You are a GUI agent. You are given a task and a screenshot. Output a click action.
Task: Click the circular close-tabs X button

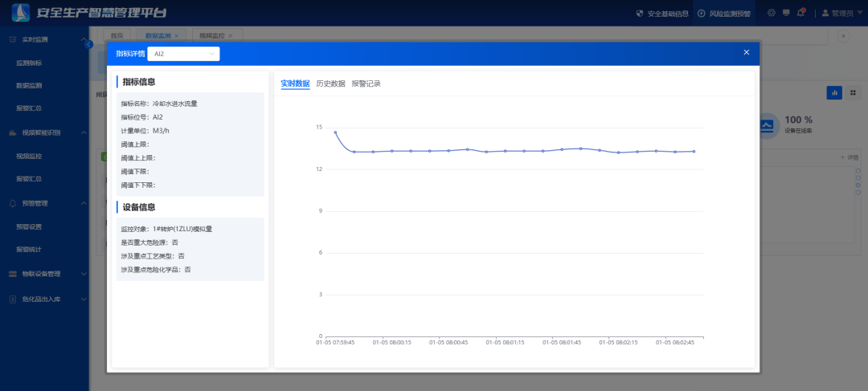click(844, 36)
